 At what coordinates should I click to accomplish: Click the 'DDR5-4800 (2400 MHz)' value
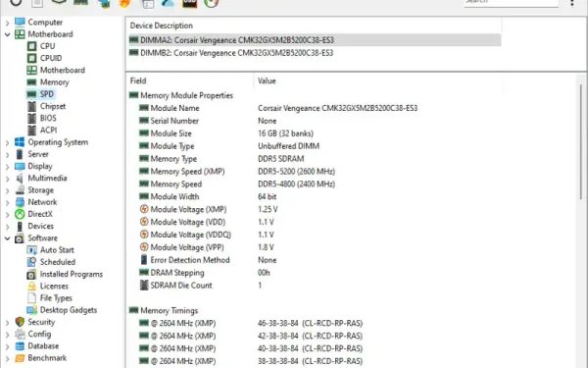click(x=296, y=184)
